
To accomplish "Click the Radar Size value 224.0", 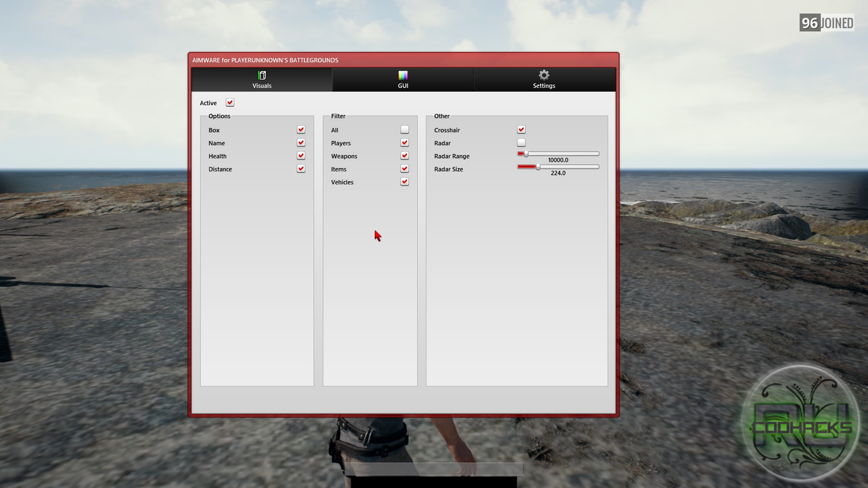I will 558,174.
